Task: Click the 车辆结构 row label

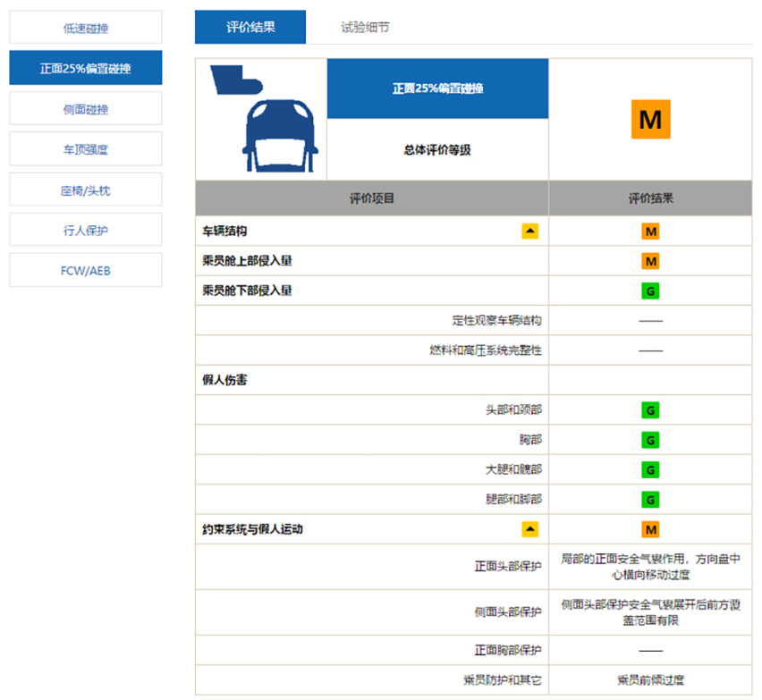Action: pyautogui.click(x=224, y=231)
